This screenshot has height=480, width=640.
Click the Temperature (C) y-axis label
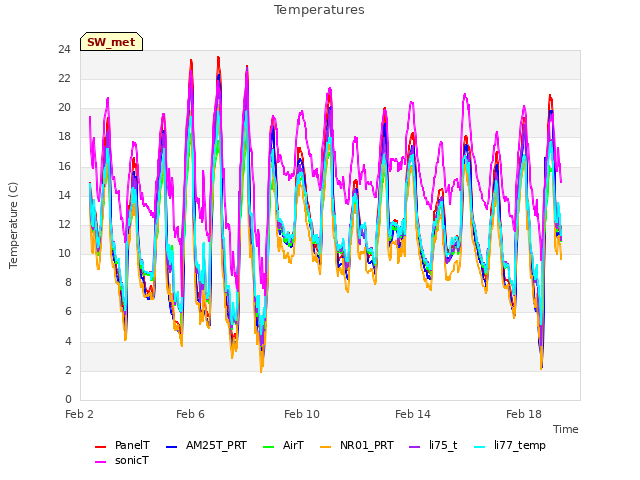coord(13,225)
